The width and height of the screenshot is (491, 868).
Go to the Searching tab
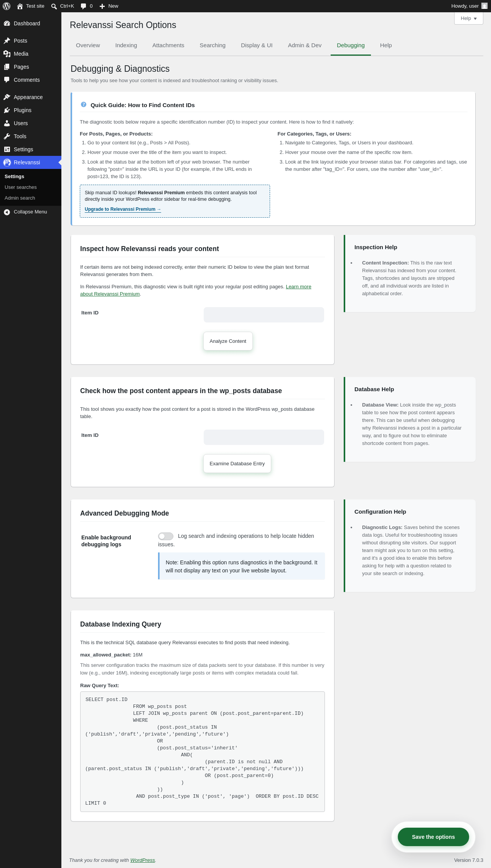pyautogui.click(x=213, y=45)
